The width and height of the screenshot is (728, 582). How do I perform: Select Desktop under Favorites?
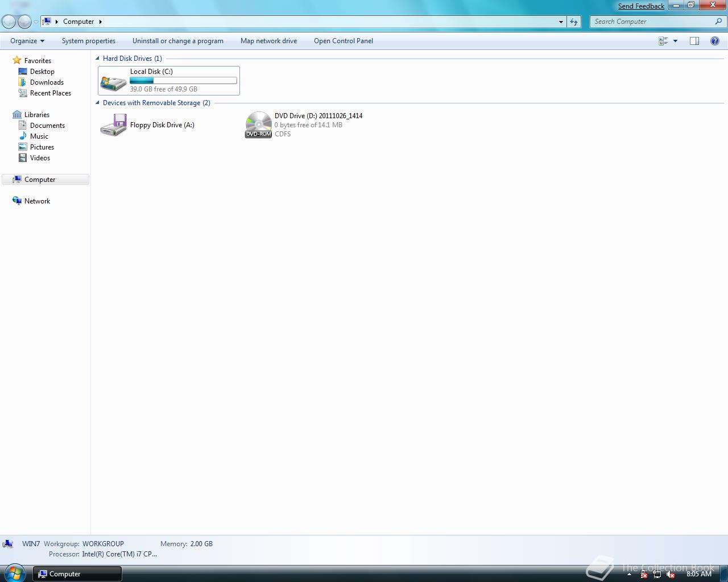click(x=42, y=72)
